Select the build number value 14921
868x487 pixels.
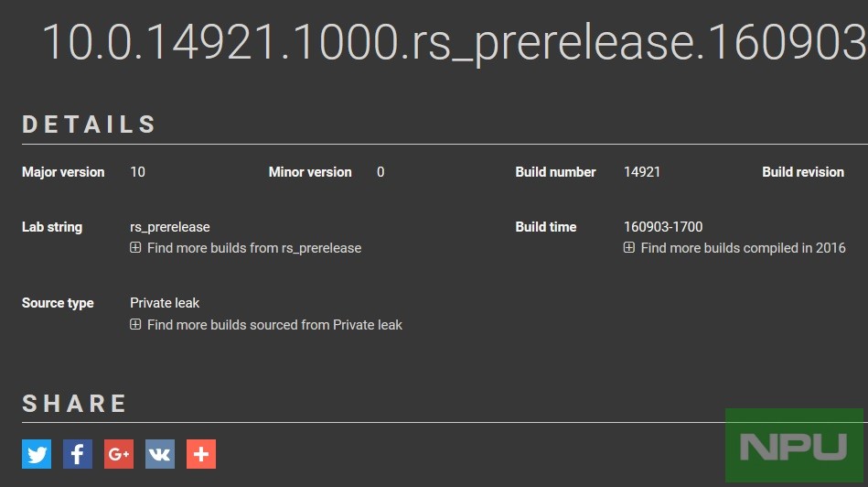point(642,172)
